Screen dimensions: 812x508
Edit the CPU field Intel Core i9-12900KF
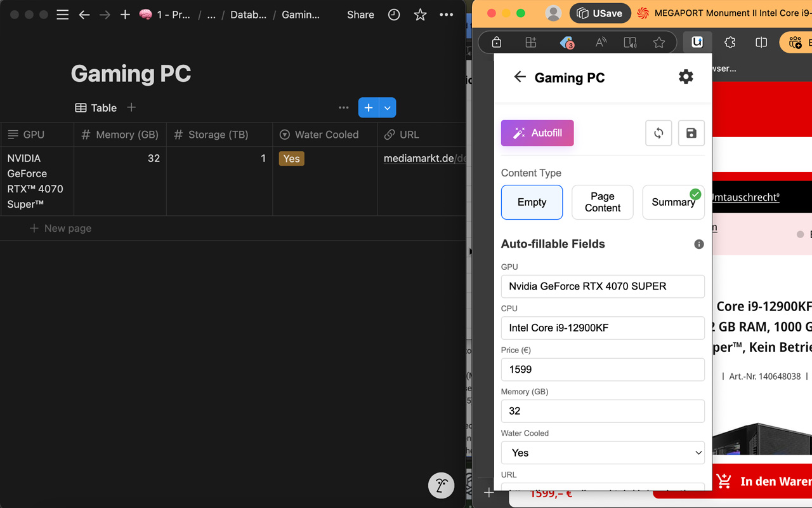pos(603,328)
